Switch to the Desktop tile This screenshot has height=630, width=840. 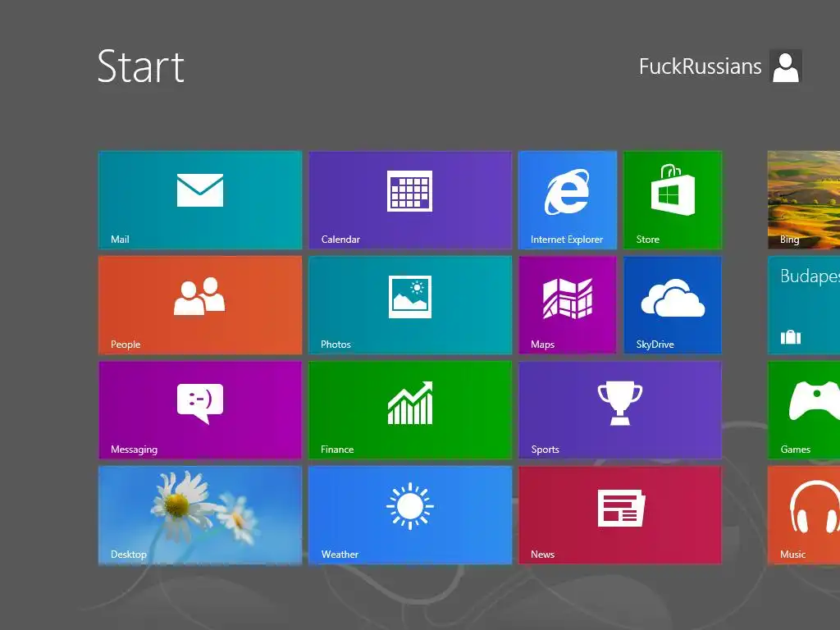click(200, 515)
